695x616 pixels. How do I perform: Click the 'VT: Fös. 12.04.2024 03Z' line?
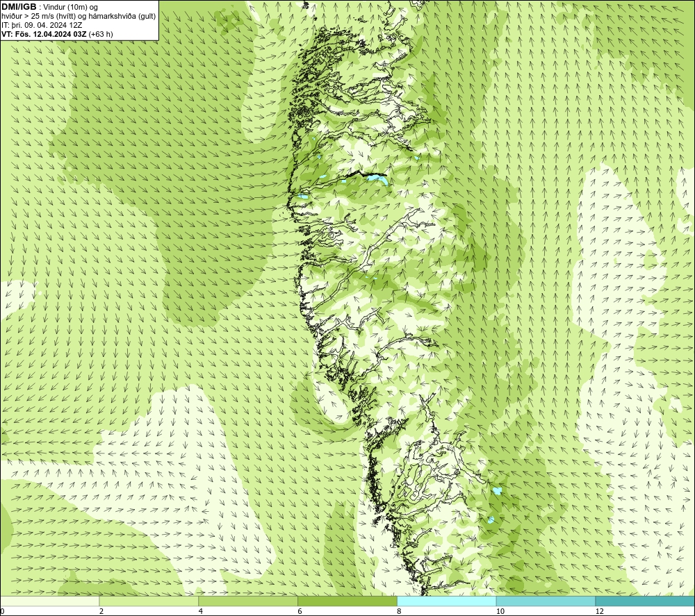click(x=44, y=34)
